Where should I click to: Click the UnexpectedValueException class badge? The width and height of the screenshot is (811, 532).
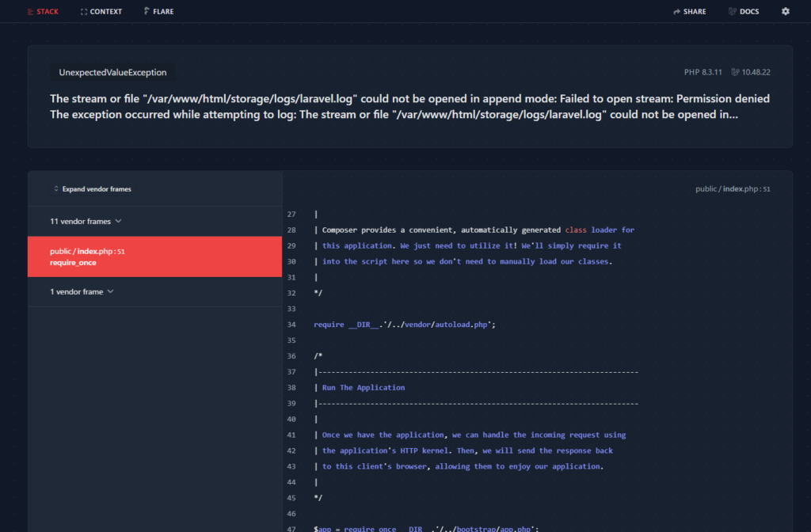[112, 72]
